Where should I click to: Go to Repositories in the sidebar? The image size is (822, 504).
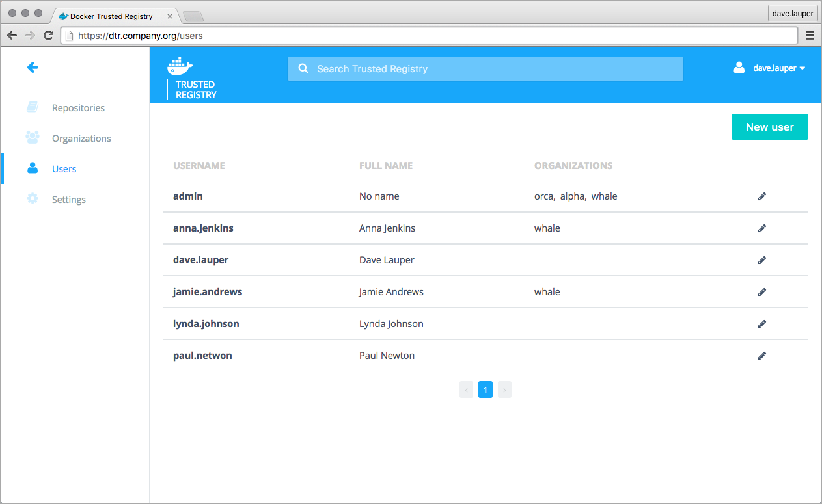click(78, 108)
